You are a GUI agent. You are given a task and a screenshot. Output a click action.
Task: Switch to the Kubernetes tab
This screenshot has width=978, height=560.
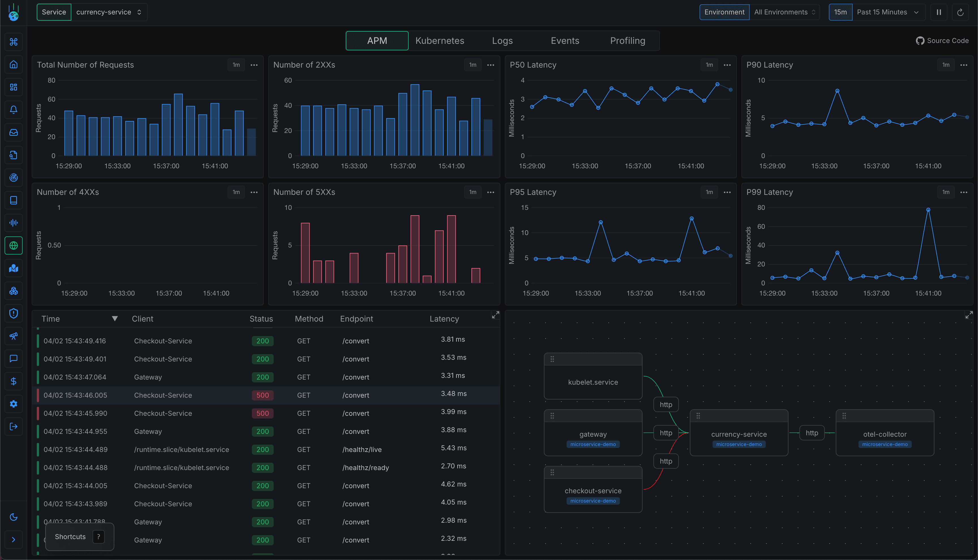(x=439, y=40)
